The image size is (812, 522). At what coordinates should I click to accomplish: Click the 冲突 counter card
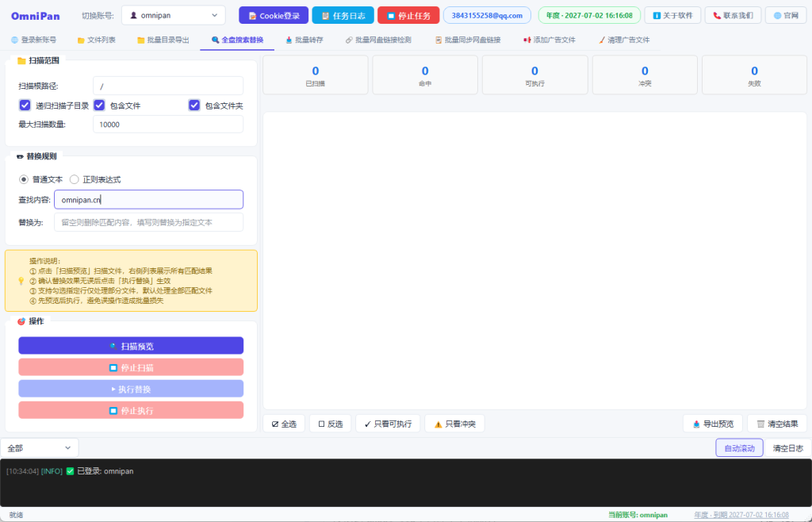[645, 75]
